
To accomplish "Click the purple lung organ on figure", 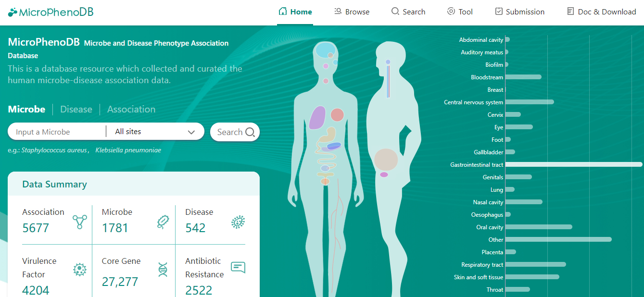I will coord(317,118).
